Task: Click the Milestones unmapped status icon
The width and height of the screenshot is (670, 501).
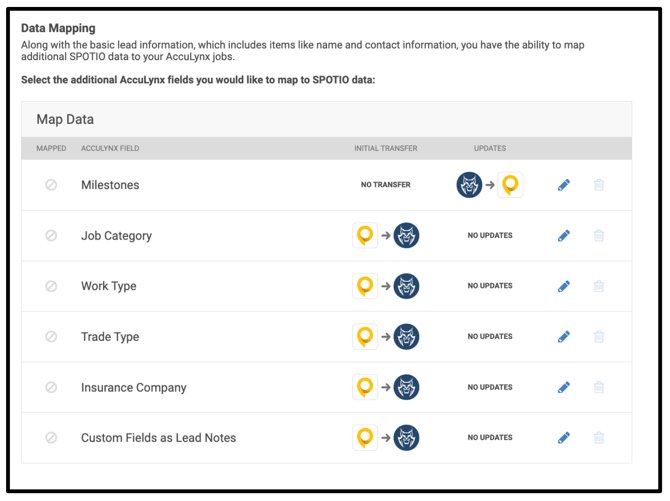Action: 51,185
